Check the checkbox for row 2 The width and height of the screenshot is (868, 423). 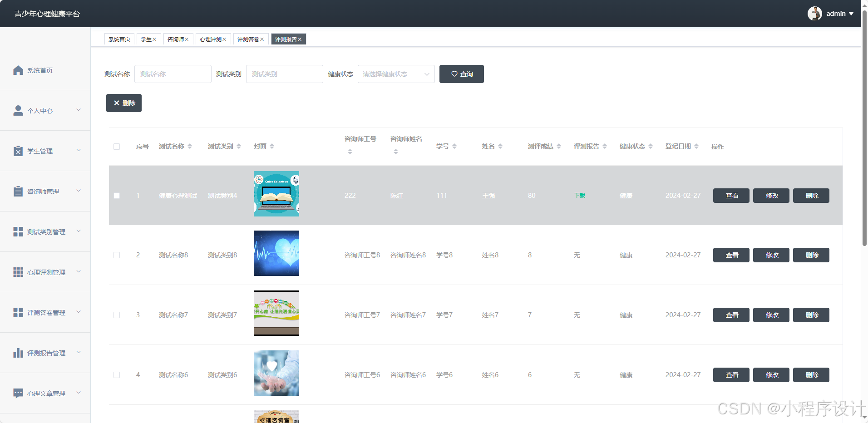click(117, 255)
